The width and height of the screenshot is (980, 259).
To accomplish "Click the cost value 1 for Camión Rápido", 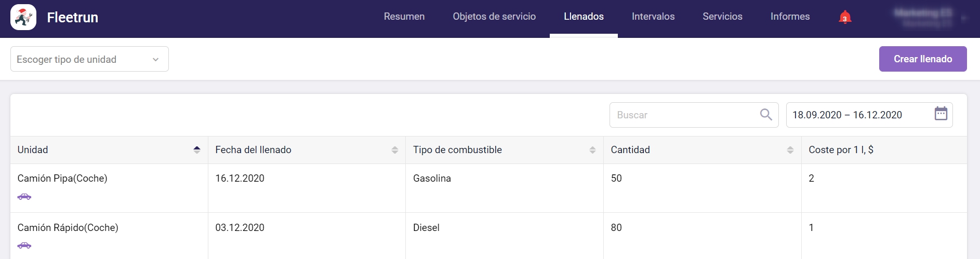I will pos(811,228).
